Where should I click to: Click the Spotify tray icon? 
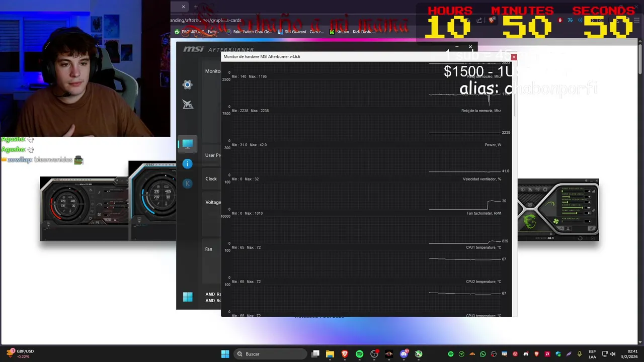click(x=451, y=354)
